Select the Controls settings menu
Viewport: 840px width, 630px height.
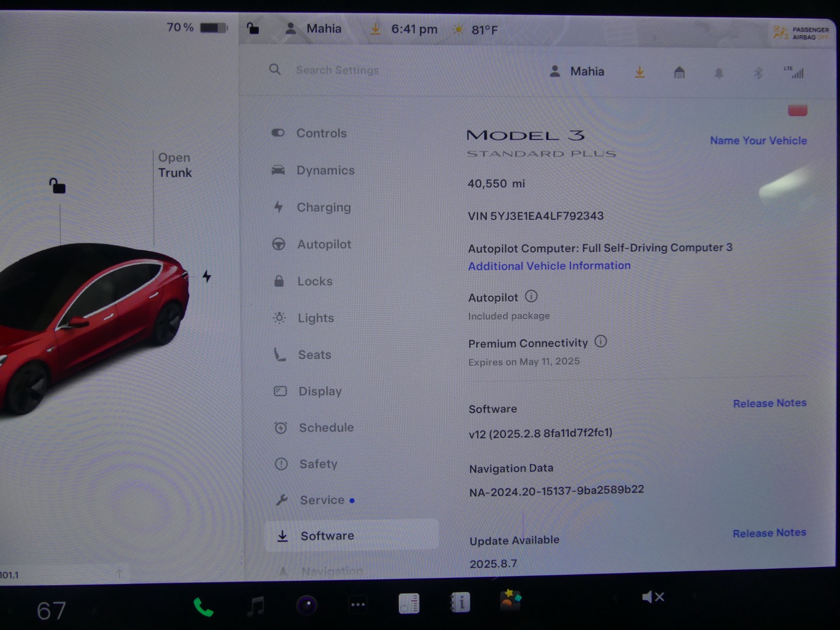pyautogui.click(x=321, y=133)
